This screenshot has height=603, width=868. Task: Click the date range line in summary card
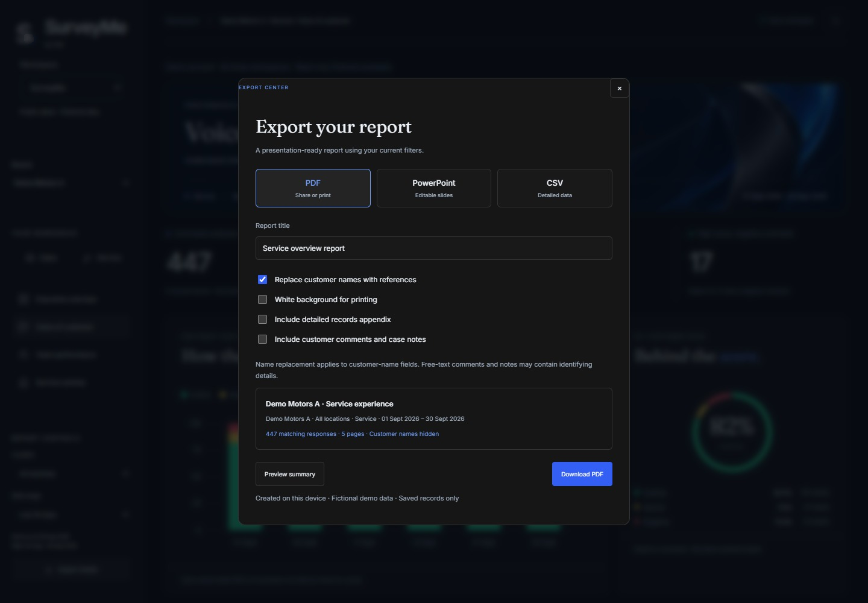pyautogui.click(x=365, y=419)
